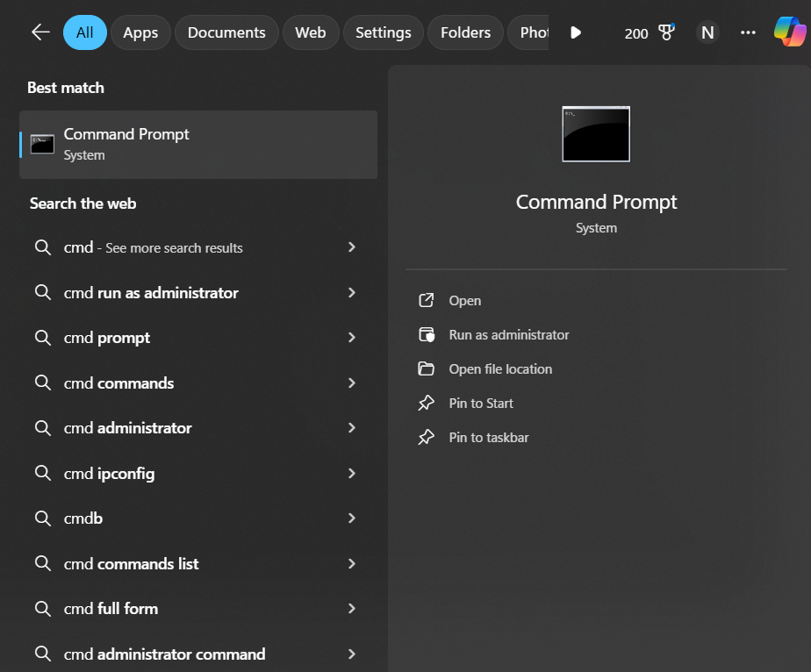This screenshot has width=811, height=672.
Task: Expand the cmd full form chevron
Action: tap(352, 609)
